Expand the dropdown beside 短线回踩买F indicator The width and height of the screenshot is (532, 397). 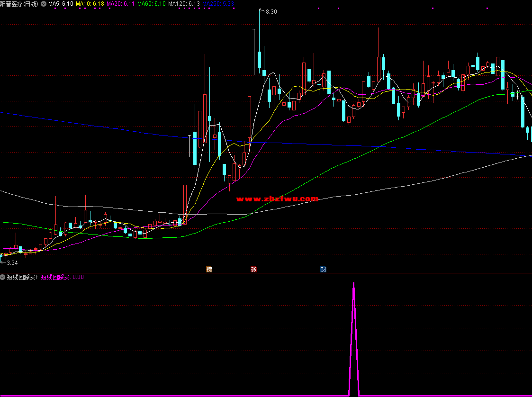click(x=3, y=277)
